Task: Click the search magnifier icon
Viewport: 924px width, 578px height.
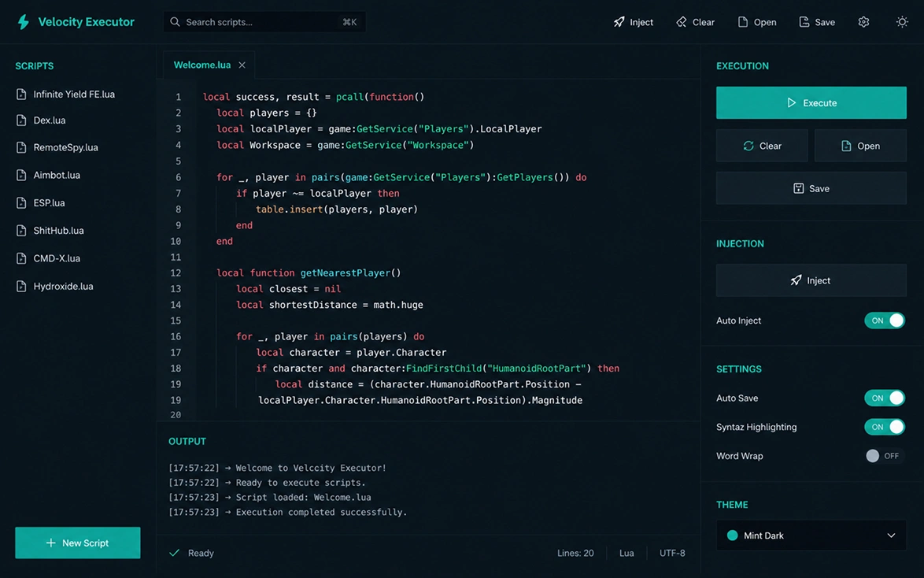Action: pyautogui.click(x=175, y=22)
